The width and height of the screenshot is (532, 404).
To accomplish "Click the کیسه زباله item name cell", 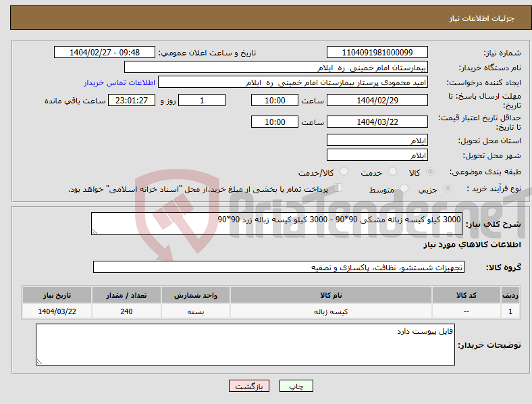I will (x=331, y=311).
